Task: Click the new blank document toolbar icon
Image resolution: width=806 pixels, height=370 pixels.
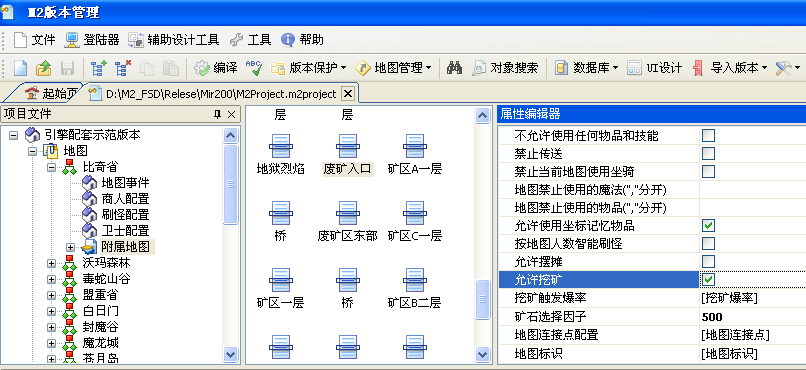Action: click(21, 68)
